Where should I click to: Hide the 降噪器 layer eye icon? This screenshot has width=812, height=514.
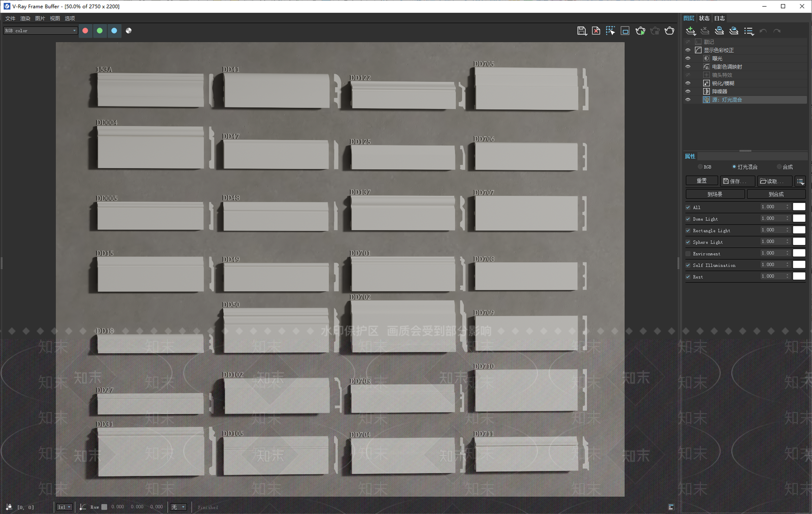point(688,91)
